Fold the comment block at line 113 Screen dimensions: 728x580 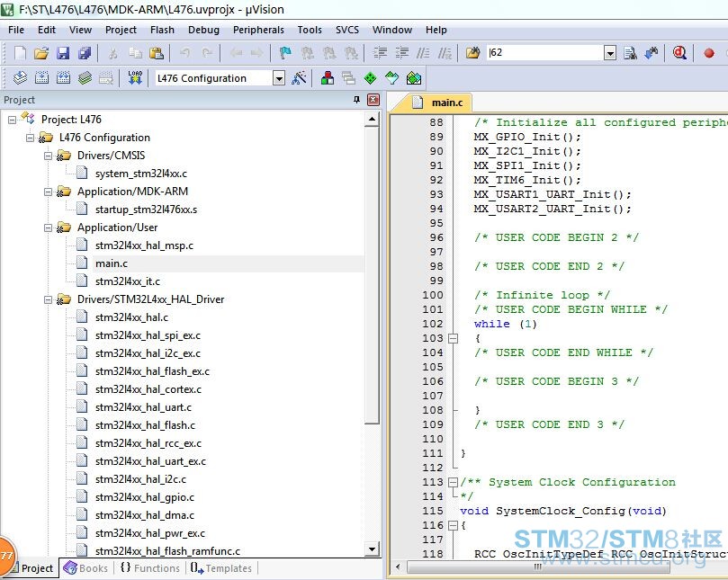point(454,483)
